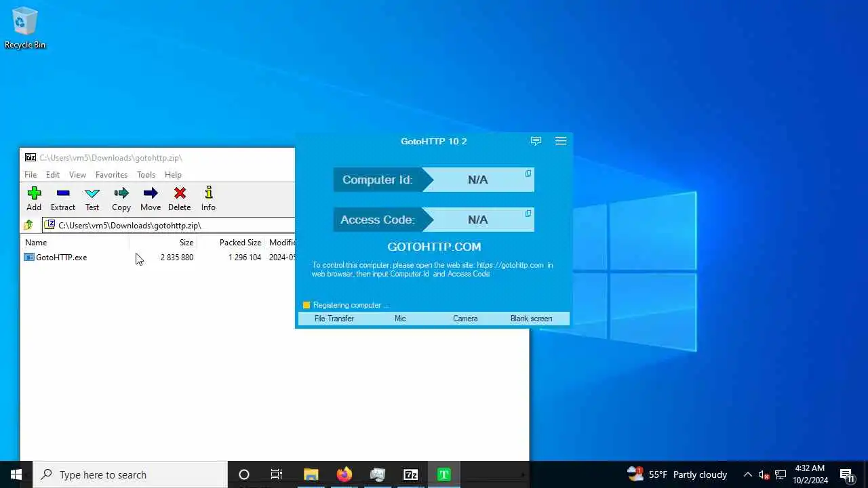Click the 2 835 880 size cell
Viewport: 868px width, 488px height.
point(177,258)
